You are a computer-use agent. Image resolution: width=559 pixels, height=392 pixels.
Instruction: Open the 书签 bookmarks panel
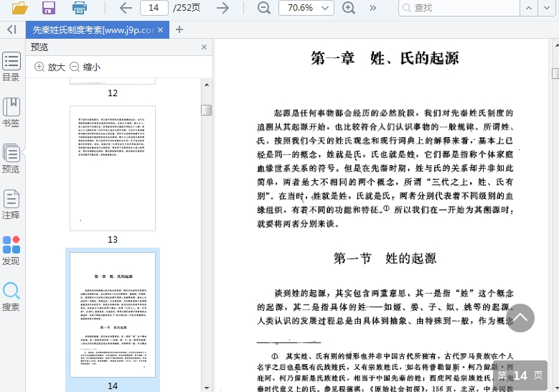[x=11, y=112]
